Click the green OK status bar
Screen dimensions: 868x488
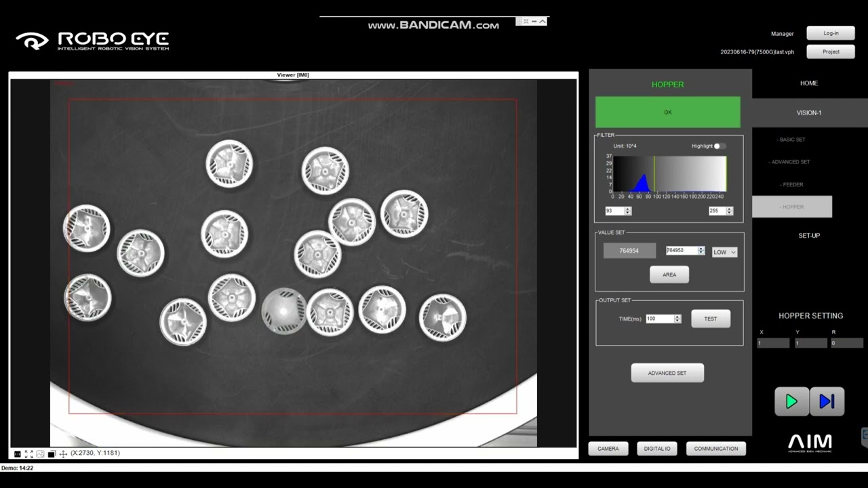coord(668,113)
